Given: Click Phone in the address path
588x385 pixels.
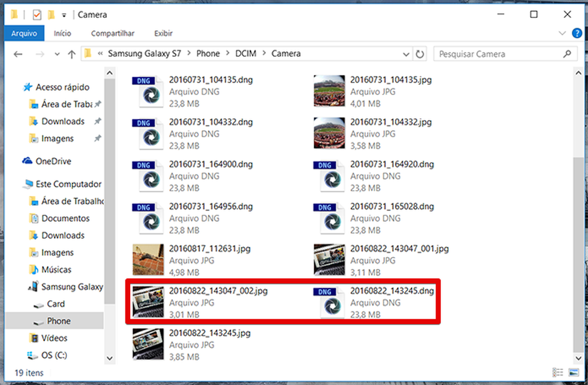Looking at the screenshot, I should coord(208,54).
